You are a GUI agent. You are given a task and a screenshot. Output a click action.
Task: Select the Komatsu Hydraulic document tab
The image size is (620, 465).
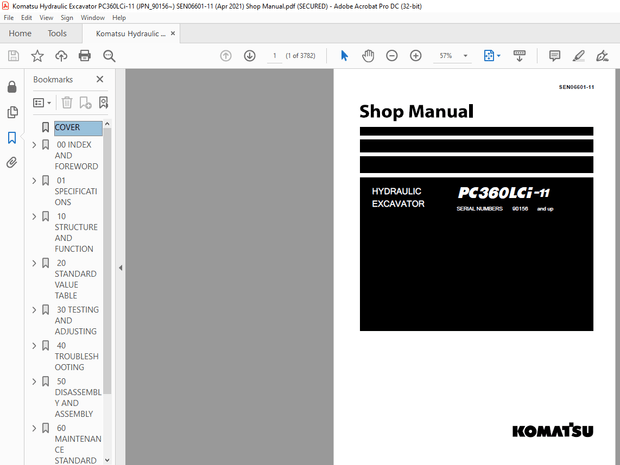click(x=130, y=34)
